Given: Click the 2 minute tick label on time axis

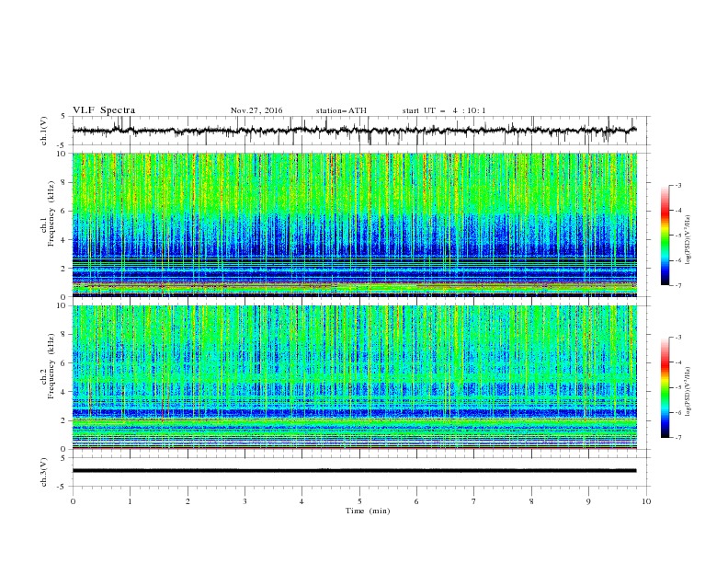Looking at the screenshot, I should pos(188,501).
